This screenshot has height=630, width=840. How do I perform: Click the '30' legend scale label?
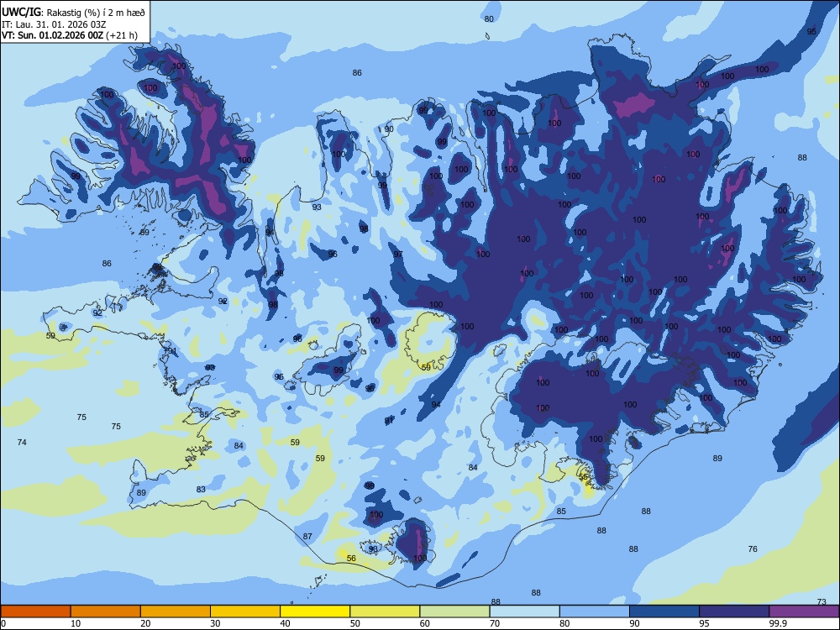tap(215, 623)
